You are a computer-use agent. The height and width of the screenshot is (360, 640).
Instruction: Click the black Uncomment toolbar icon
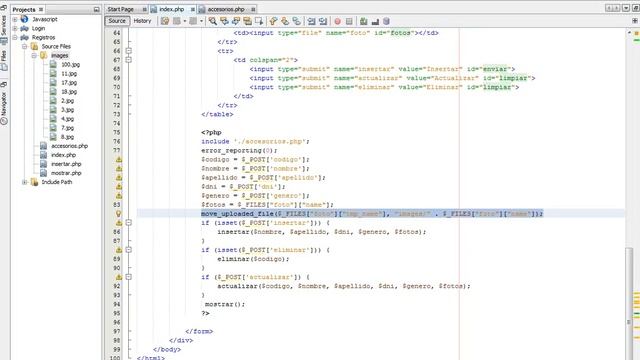(375, 21)
